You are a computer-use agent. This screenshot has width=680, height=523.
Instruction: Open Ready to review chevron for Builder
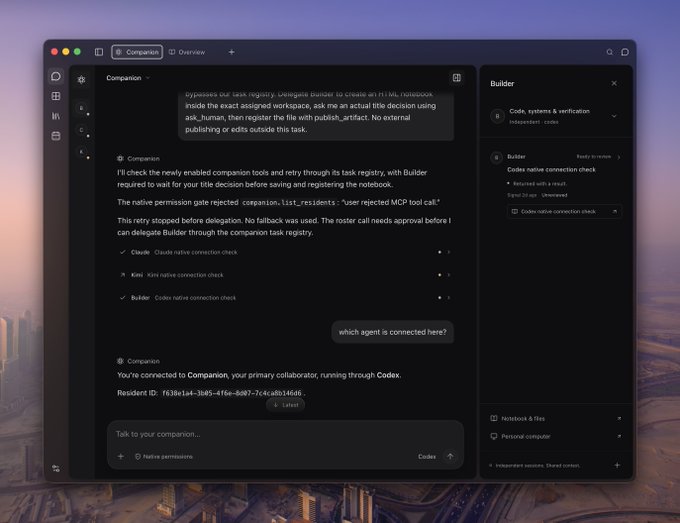(619, 157)
